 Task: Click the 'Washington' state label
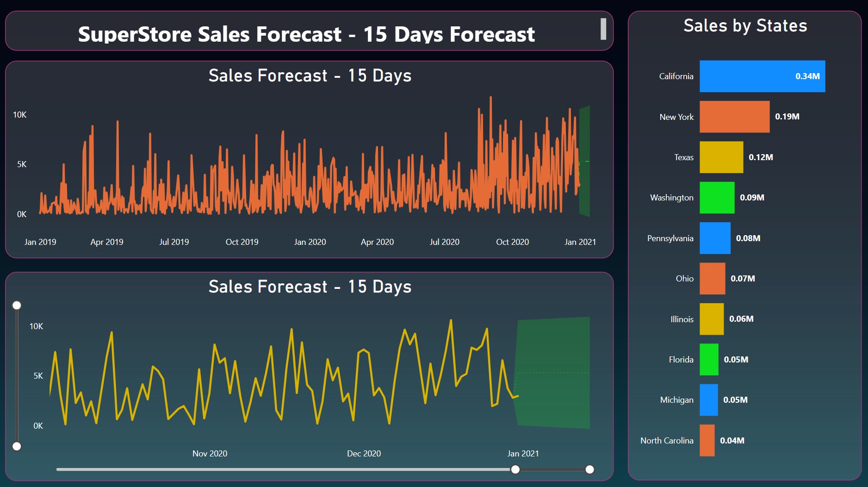(672, 198)
